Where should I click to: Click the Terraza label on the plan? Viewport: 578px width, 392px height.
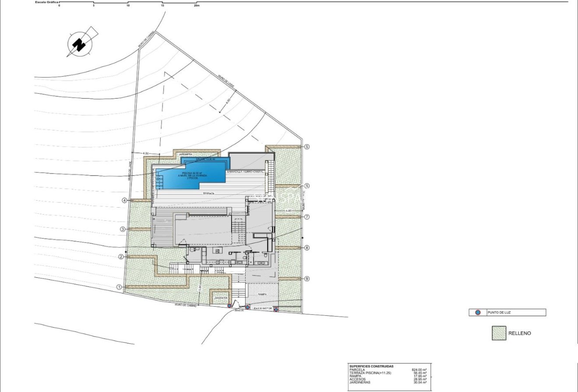(208, 193)
